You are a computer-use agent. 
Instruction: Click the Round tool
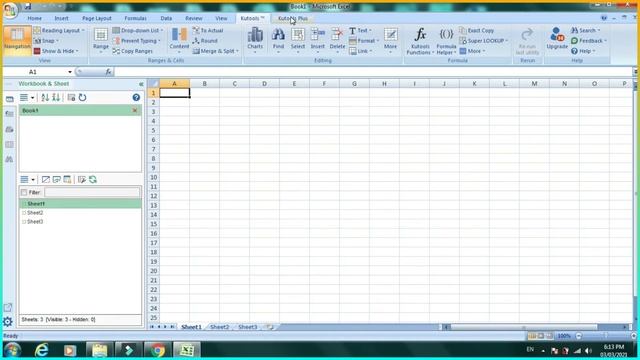click(205, 41)
